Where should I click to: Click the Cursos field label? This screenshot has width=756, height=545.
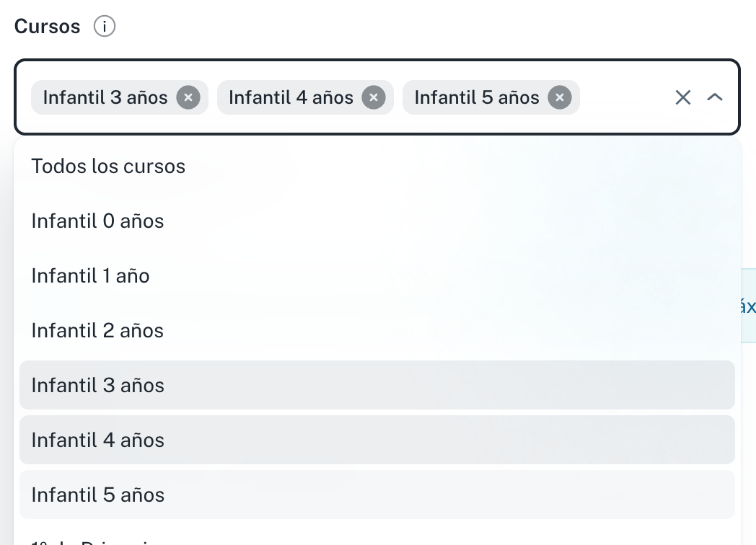48,27
